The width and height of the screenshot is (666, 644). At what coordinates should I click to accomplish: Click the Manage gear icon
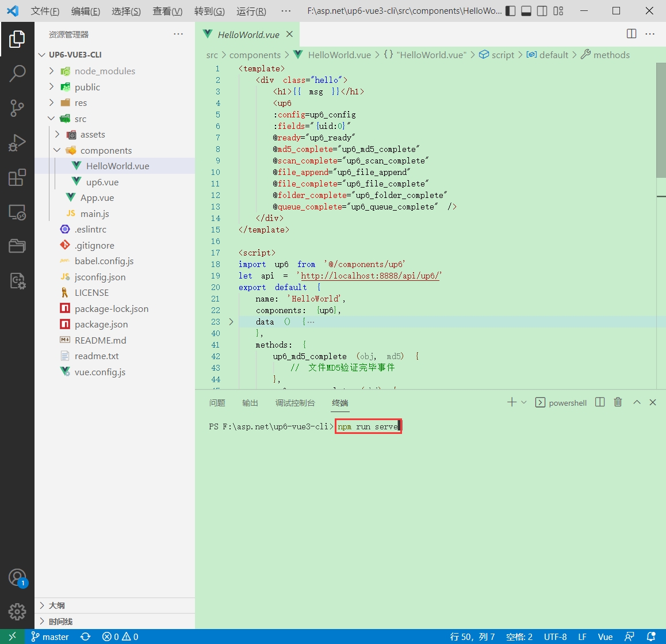coord(17,611)
